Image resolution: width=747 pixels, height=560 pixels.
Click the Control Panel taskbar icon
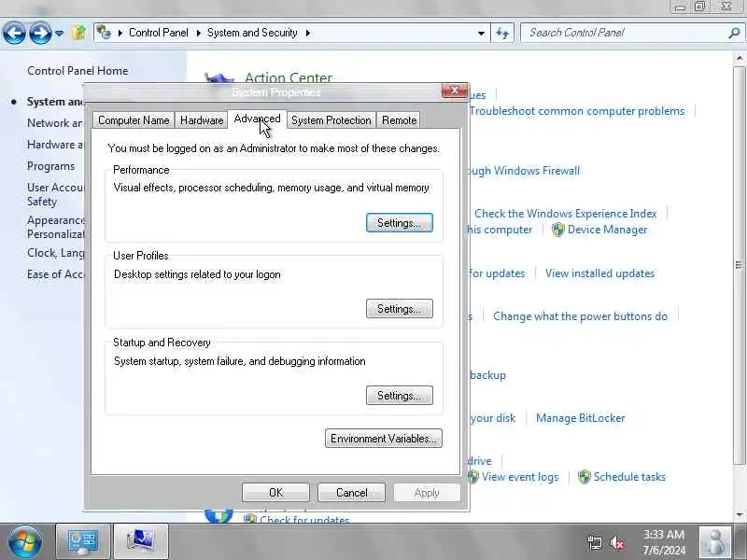[83, 541]
